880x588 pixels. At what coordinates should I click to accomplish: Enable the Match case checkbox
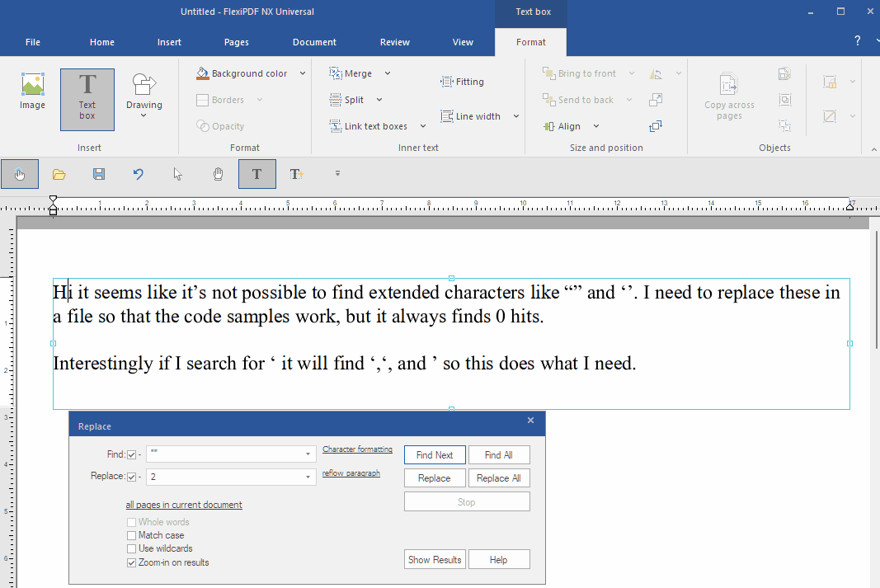[132, 535]
